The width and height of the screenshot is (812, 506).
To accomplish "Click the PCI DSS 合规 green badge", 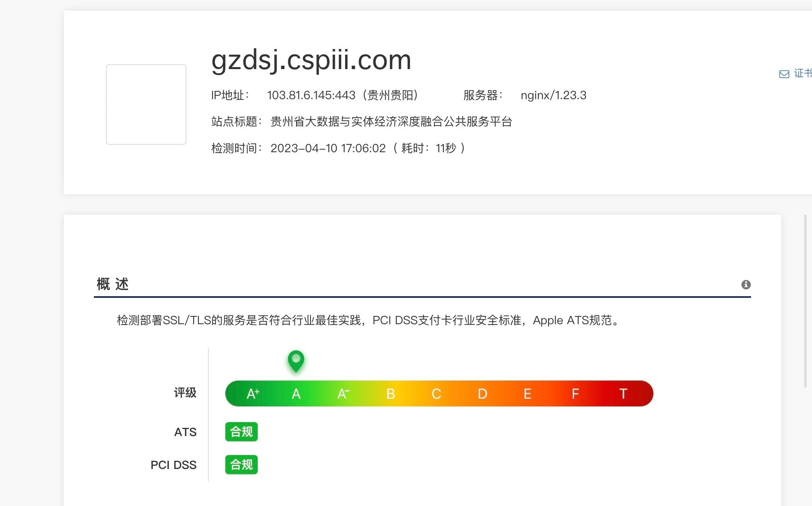I will pyautogui.click(x=241, y=464).
